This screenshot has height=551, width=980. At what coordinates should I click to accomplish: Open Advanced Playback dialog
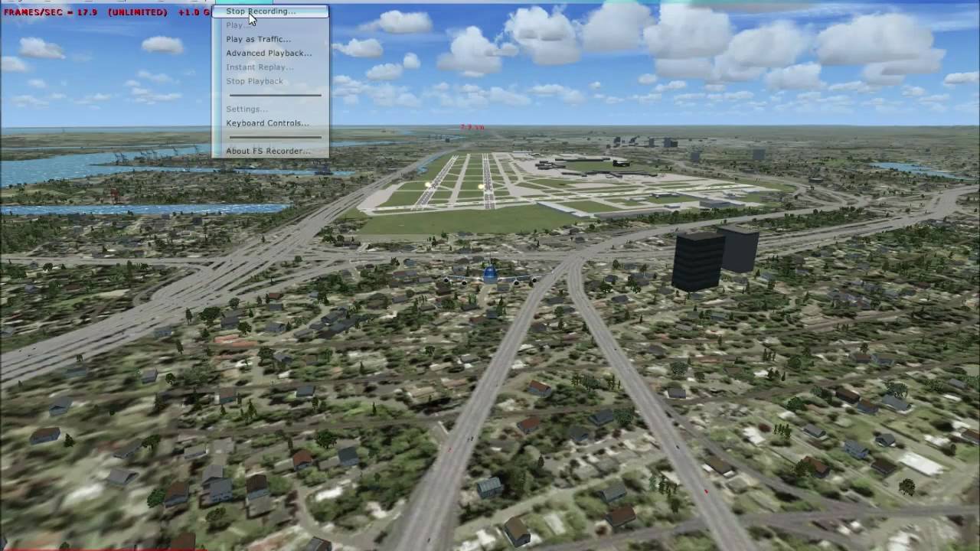click(270, 53)
